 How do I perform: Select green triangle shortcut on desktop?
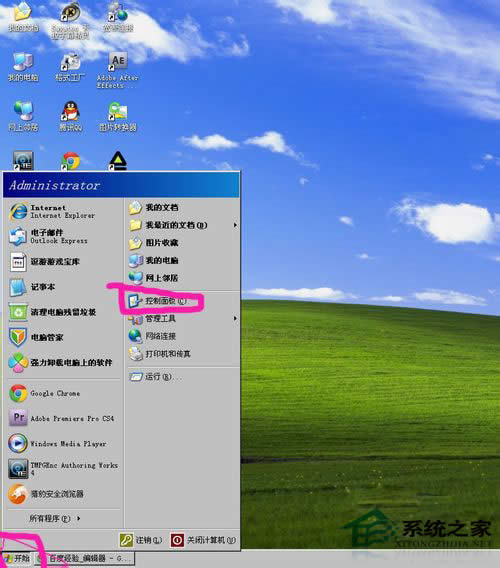point(118,161)
